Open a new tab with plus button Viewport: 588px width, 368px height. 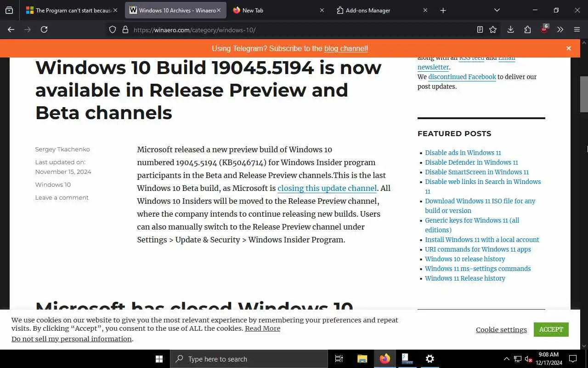coord(443,10)
